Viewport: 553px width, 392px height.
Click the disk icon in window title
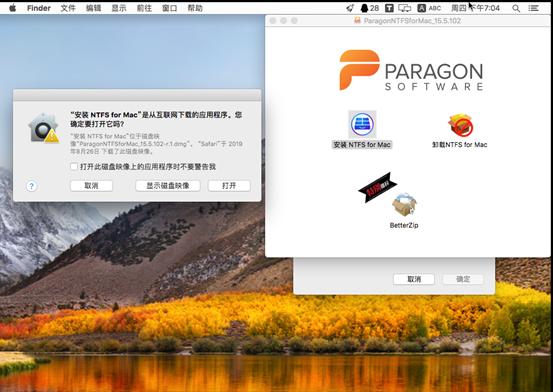point(357,20)
